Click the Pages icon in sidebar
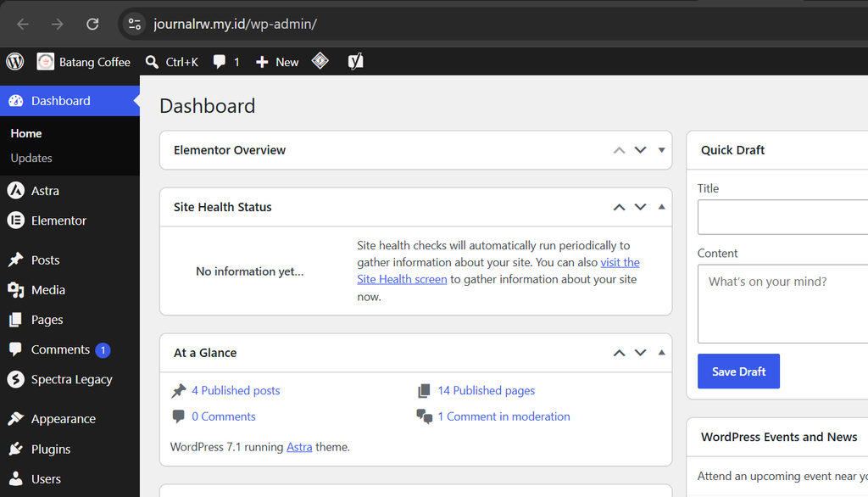868x497 pixels. [x=15, y=320]
